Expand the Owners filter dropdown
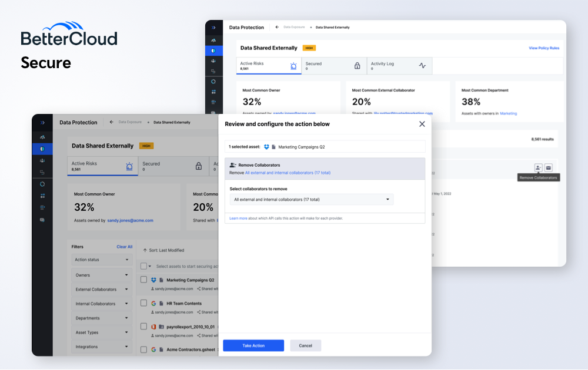 [102, 275]
